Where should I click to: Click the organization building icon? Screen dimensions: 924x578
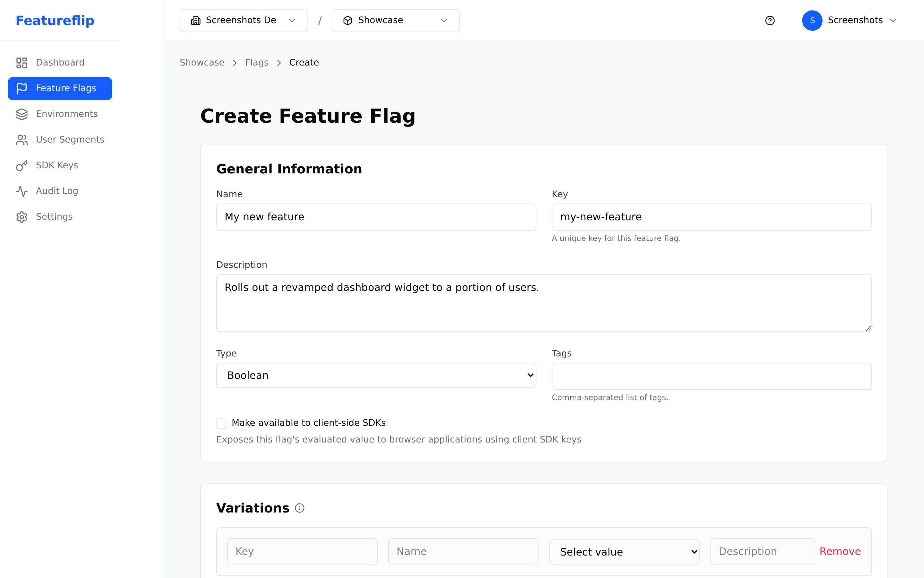[195, 21]
